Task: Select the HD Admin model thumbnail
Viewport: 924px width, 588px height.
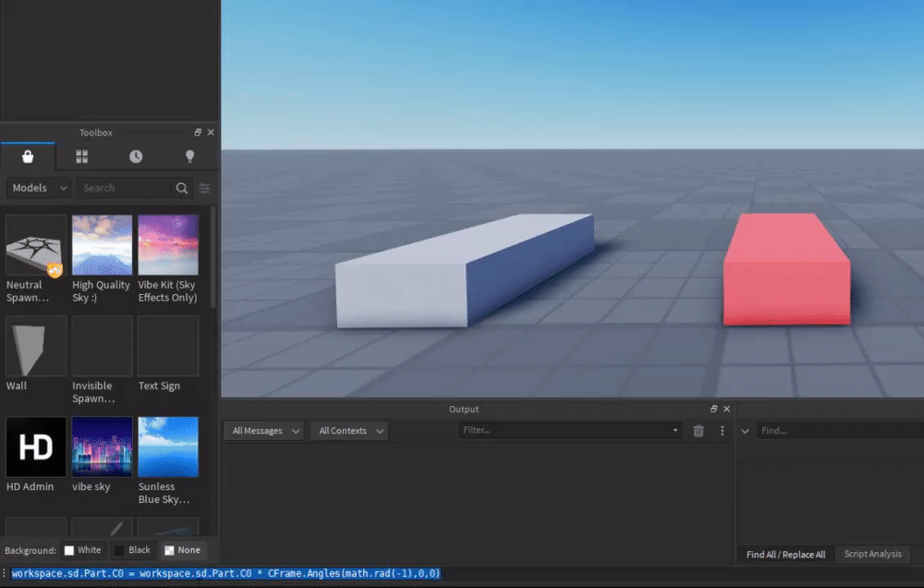Action: pos(36,447)
